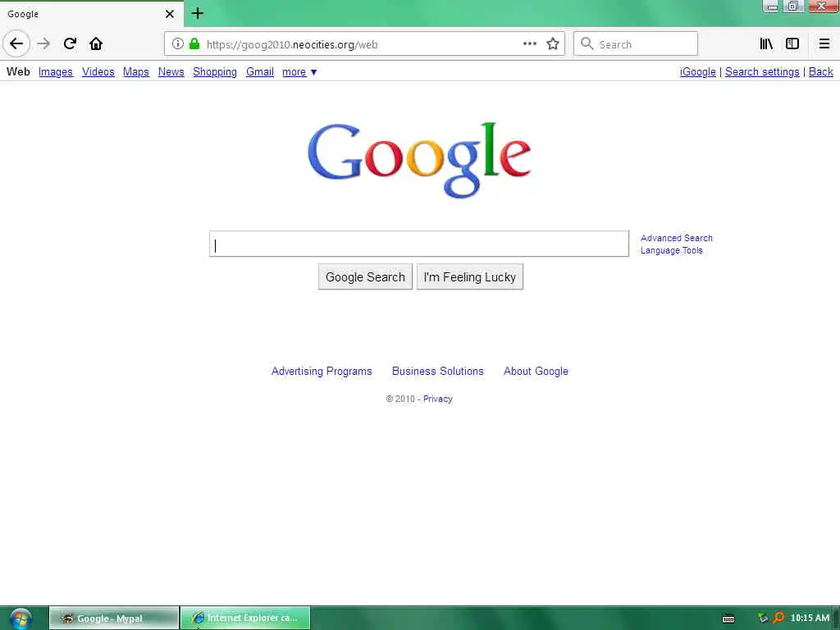Bookmark this page with the star
Image resolution: width=840 pixels, height=630 pixels.
[553, 44]
